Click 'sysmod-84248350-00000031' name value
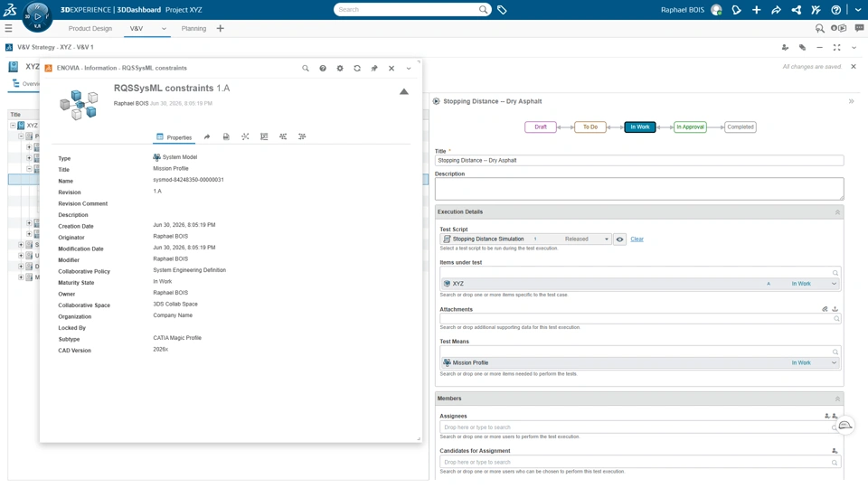The image size is (868, 488). click(x=188, y=180)
